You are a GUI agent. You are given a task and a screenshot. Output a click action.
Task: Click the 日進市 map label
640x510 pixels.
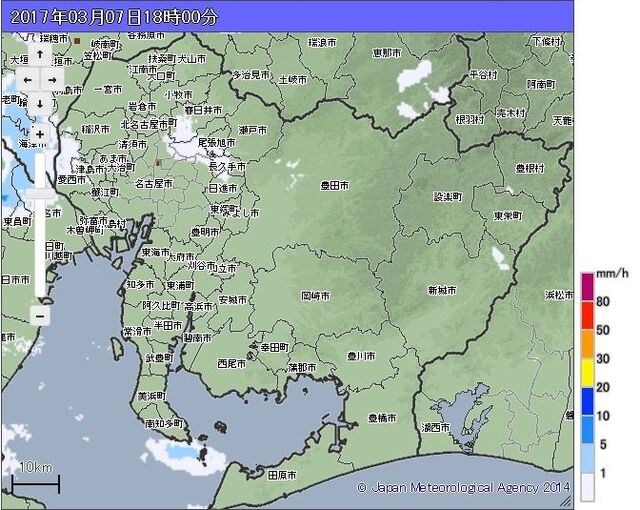pos(223,188)
